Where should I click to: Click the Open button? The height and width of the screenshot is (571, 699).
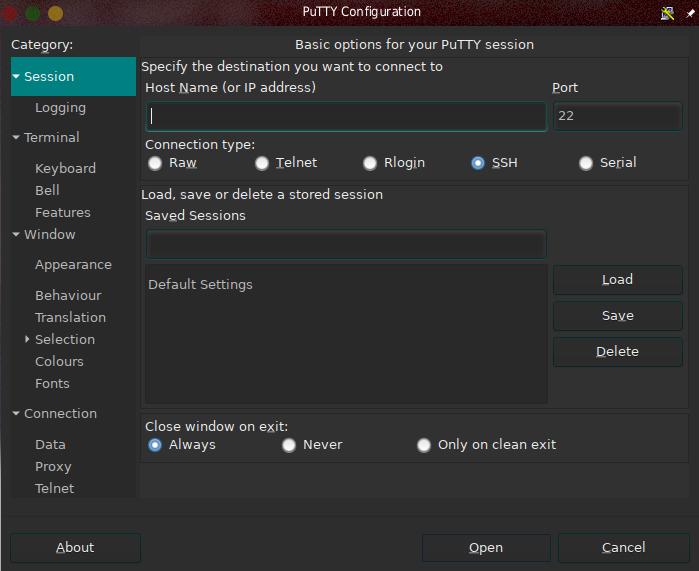click(486, 548)
